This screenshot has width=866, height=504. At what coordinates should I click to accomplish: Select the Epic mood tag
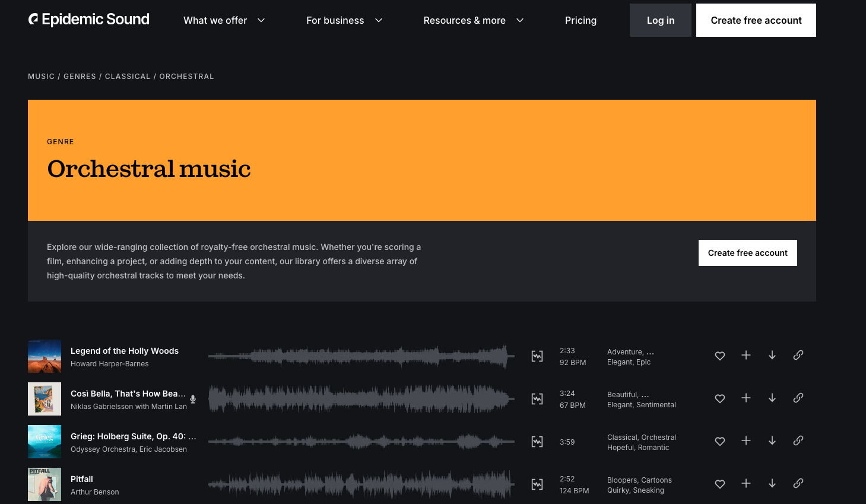coord(643,362)
